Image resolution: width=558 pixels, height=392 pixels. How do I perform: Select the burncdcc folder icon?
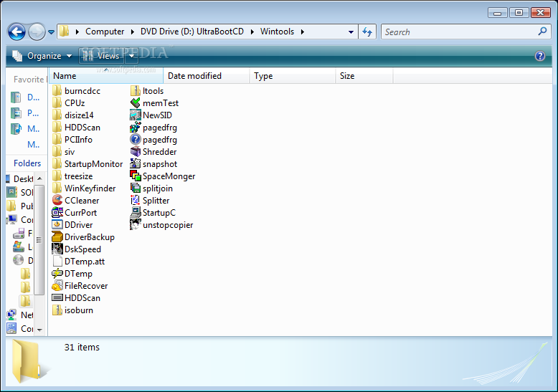click(x=57, y=91)
